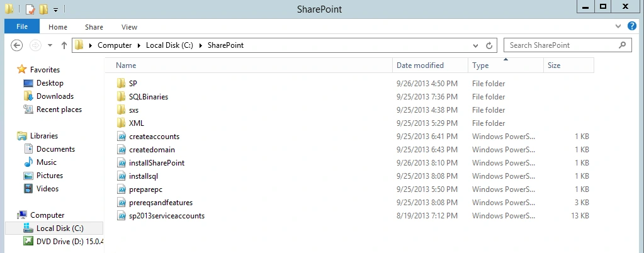This screenshot has height=253, width=644.
Task: Go up one level with Up arrow
Action: tap(64, 45)
